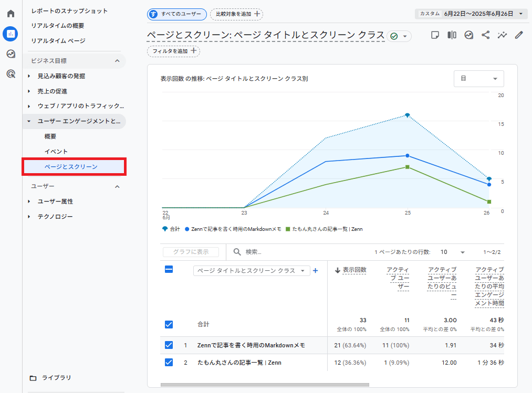Open the rows per page dropdown
This screenshot has width=532, height=393.
[x=452, y=252]
